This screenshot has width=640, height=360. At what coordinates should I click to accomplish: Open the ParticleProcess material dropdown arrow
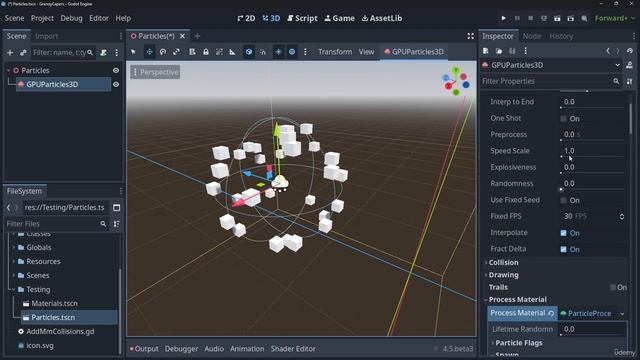(622, 314)
